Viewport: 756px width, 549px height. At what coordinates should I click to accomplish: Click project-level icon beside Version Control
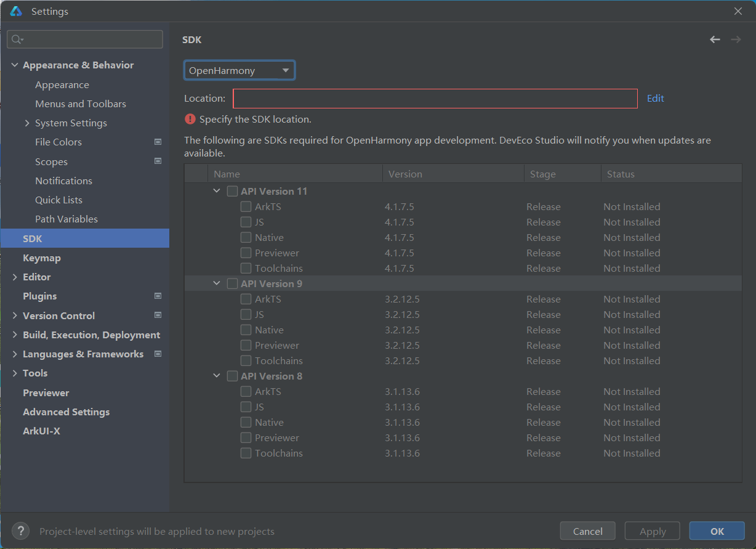point(158,315)
